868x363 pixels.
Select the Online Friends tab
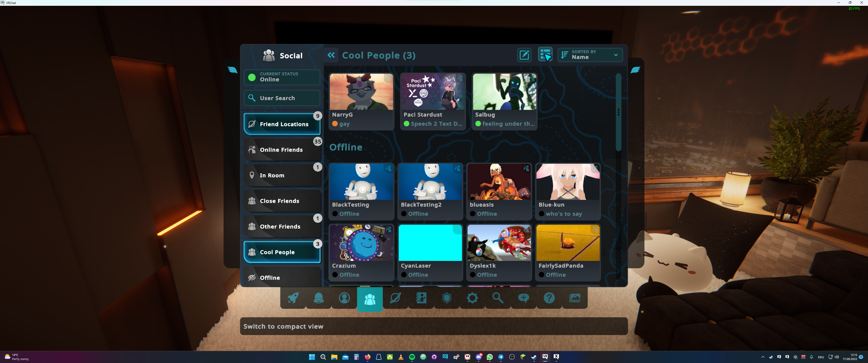pyautogui.click(x=282, y=150)
